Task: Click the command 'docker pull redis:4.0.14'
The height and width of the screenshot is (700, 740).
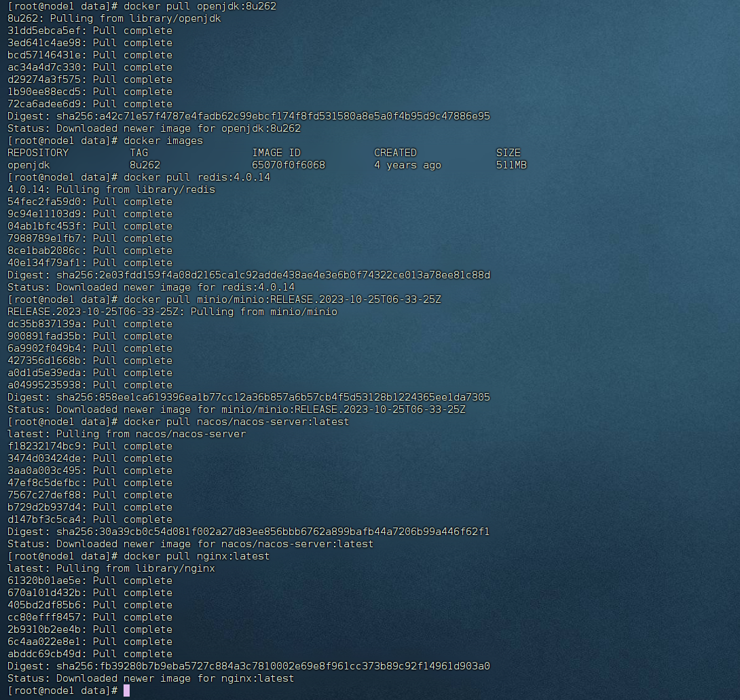Action: [x=197, y=178]
